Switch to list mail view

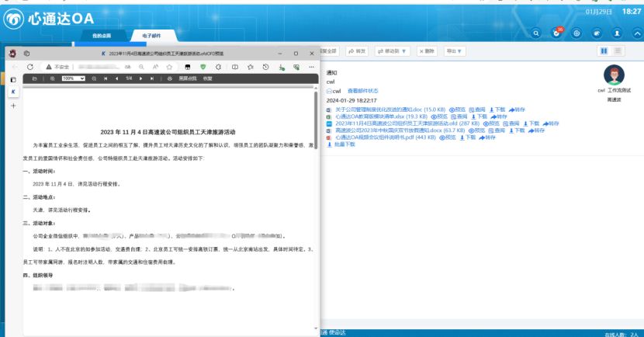click(618, 51)
